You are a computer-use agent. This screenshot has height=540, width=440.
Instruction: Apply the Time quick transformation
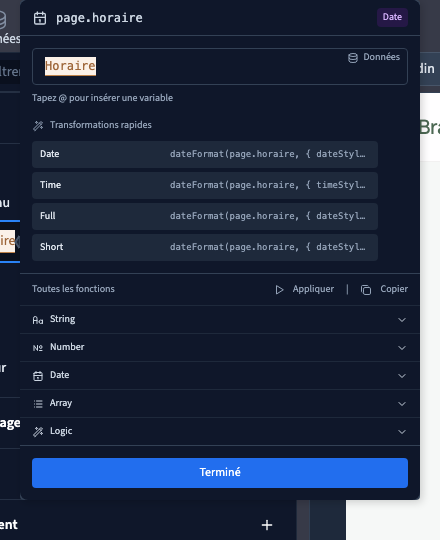coord(205,185)
